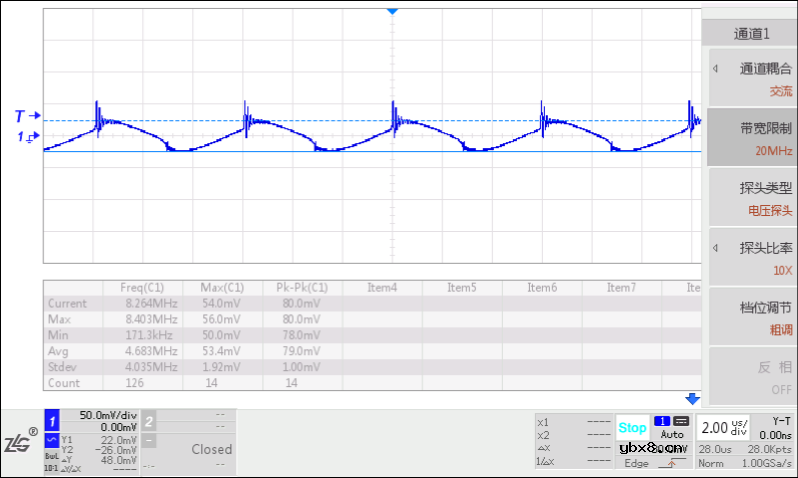
Task: Expand the 探头比率 10X probe ratio
Action: pos(752,258)
